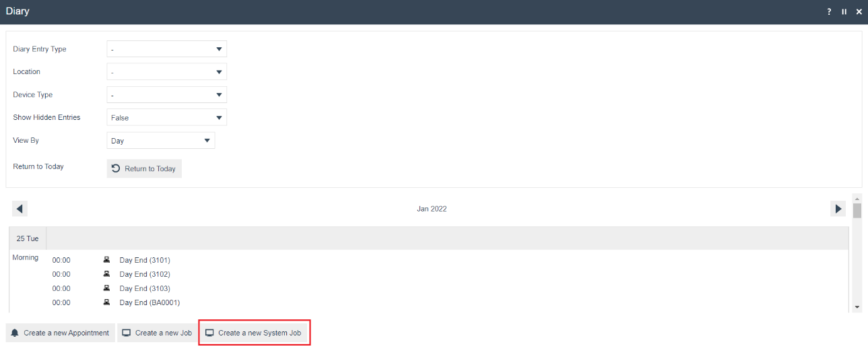This screenshot has width=868, height=357.
Task: Click device icon beside Day End (3103)
Action: [106, 288]
